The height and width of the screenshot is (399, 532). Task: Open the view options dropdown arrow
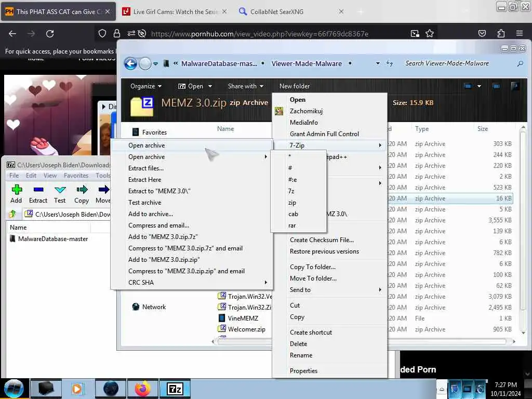[x=479, y=86]
